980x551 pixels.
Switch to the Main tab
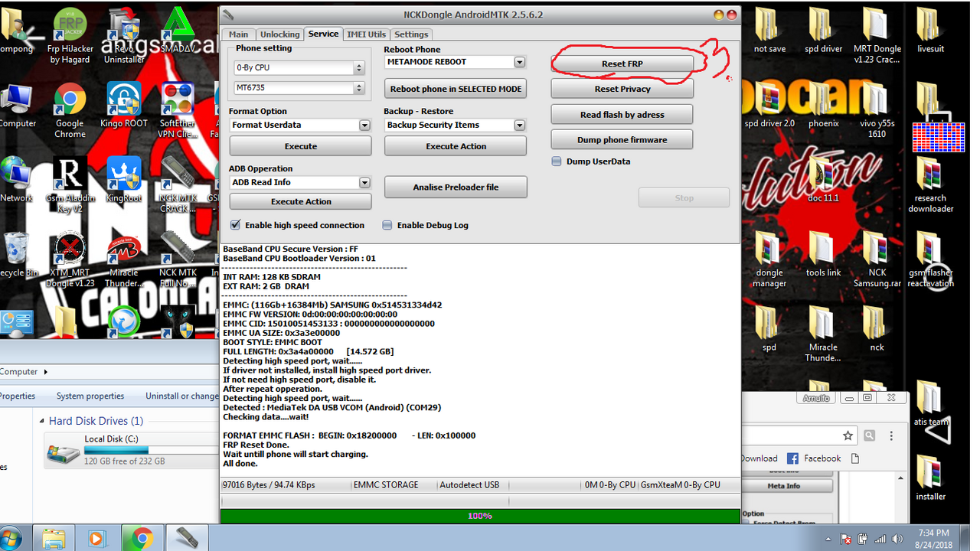239,34
